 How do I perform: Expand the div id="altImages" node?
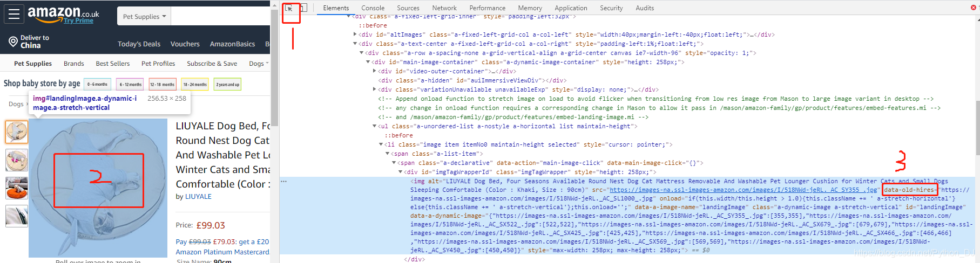point(355,34)
